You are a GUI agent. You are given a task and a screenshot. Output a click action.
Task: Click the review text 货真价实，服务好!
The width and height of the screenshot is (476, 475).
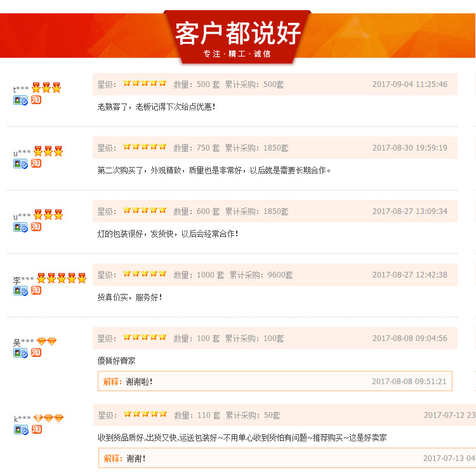[x=129, y=297]
